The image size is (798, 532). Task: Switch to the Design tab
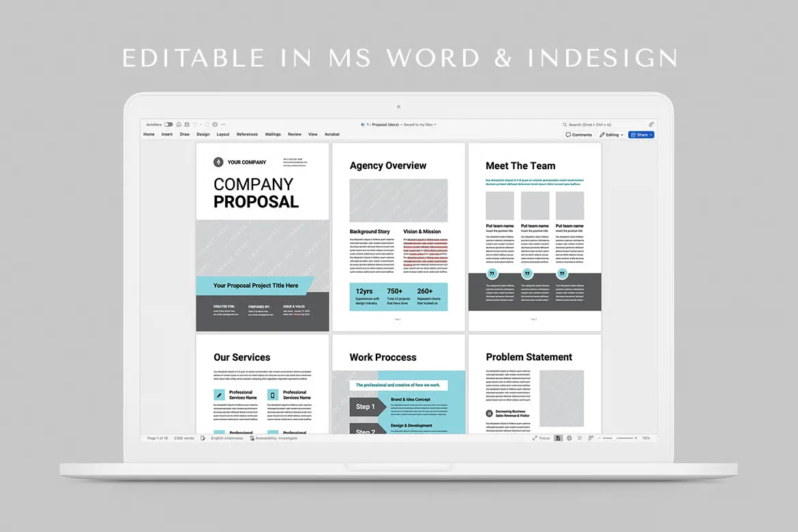(203, 134)
